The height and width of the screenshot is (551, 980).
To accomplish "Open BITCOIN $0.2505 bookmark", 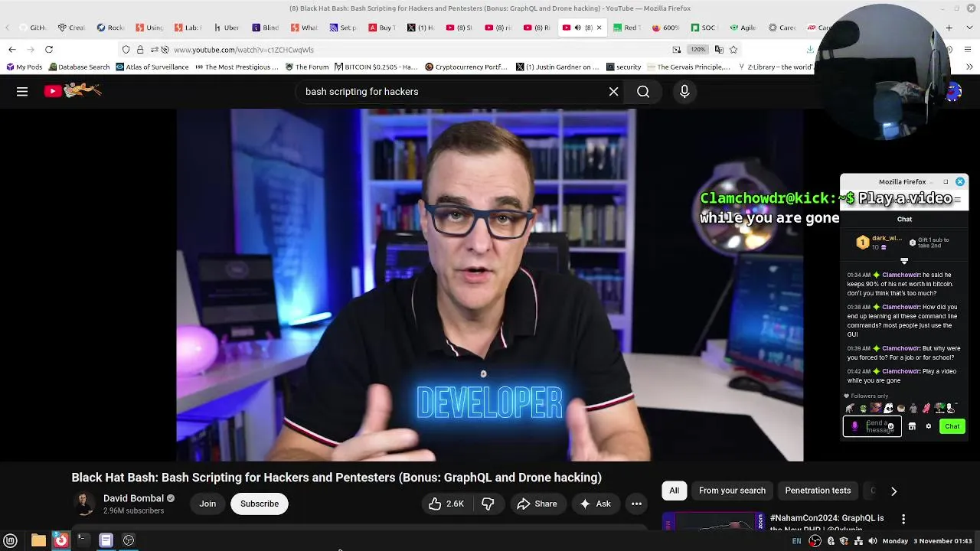I will [375, 67].
